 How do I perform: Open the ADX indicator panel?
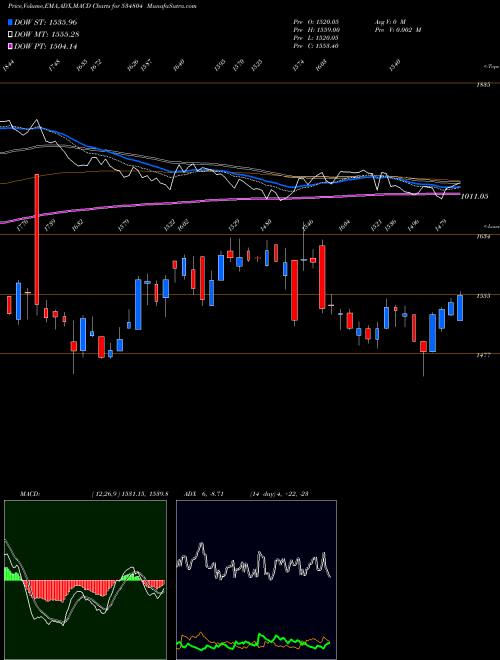tap(256, 580)
